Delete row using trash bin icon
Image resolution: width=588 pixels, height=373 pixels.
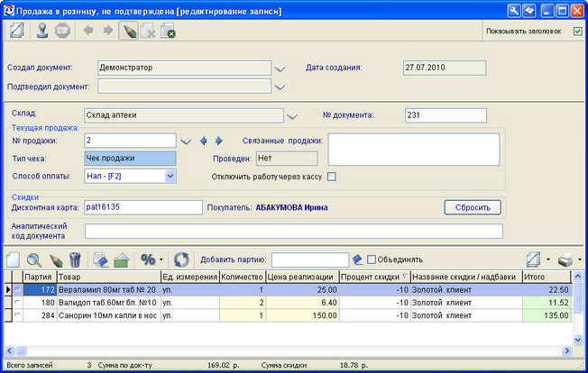[75, 259]
